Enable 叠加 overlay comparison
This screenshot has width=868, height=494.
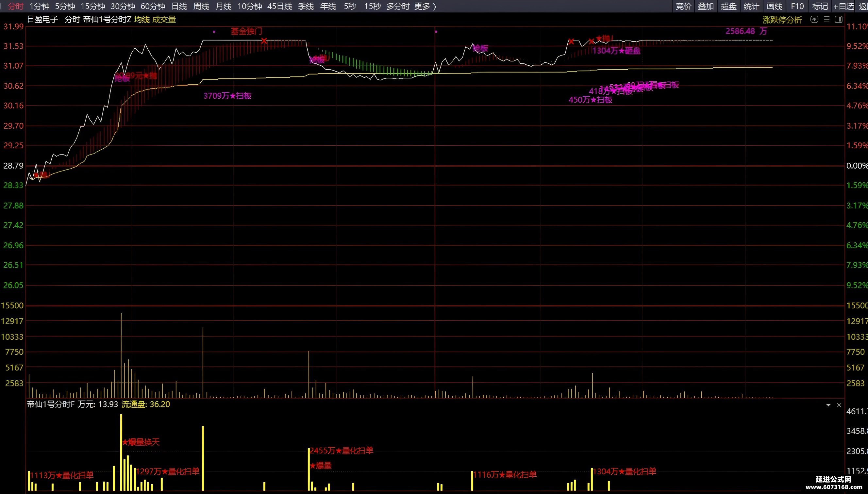(x=706, y=6)
